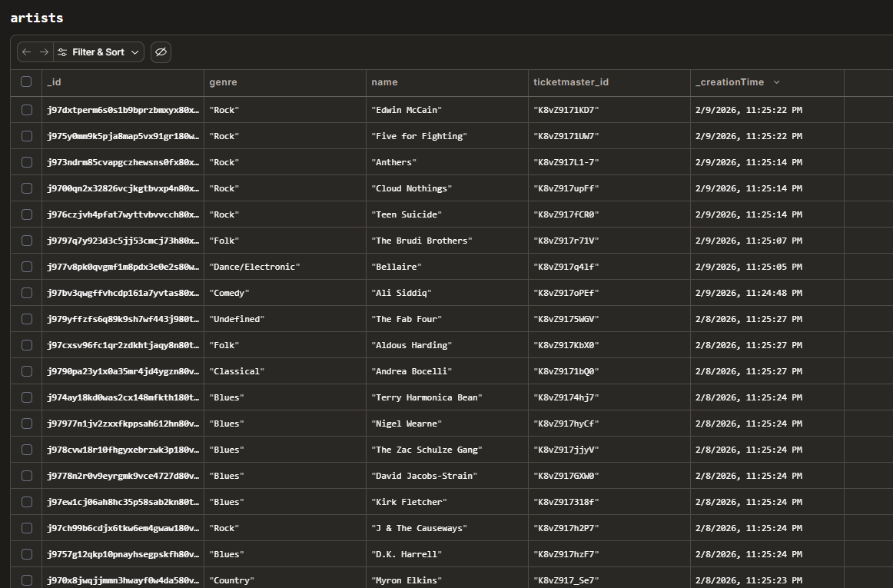Tick the J & The Causeways row checkbox
This screenshot has width=893, height=588.
tap(26, 528)
